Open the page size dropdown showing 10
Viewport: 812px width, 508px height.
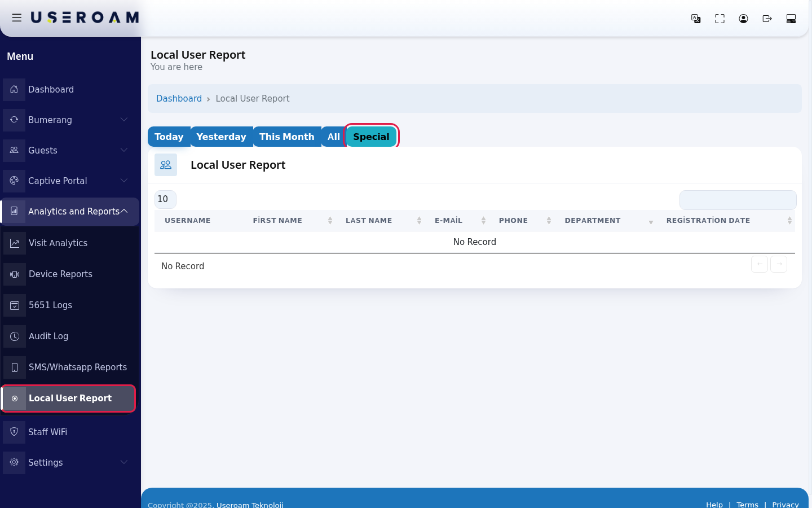[165, 199]
